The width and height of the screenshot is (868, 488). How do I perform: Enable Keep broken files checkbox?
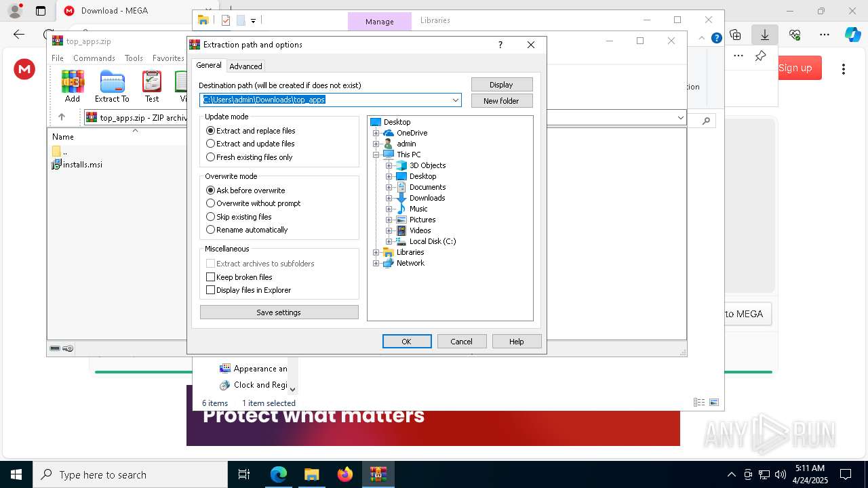(210, 277)
